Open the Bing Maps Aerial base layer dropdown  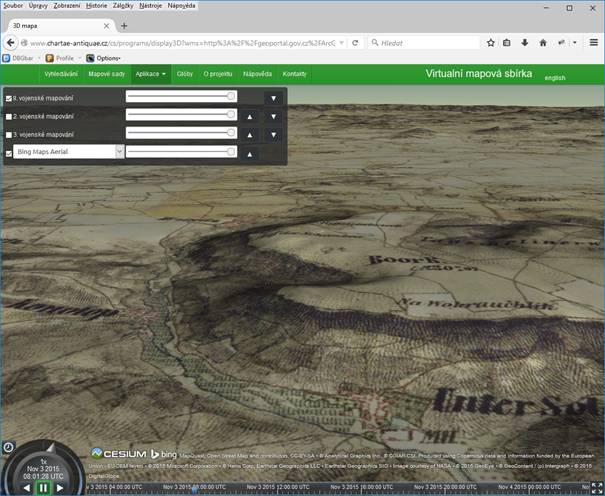click(69, 152)
